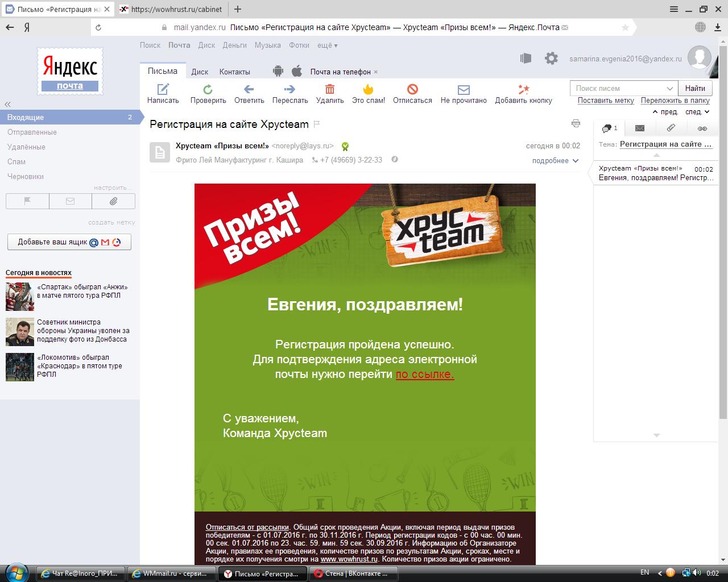Screen dimensions: 728x582
Task: Click Поставить метку link
Action: pos(606,100)
